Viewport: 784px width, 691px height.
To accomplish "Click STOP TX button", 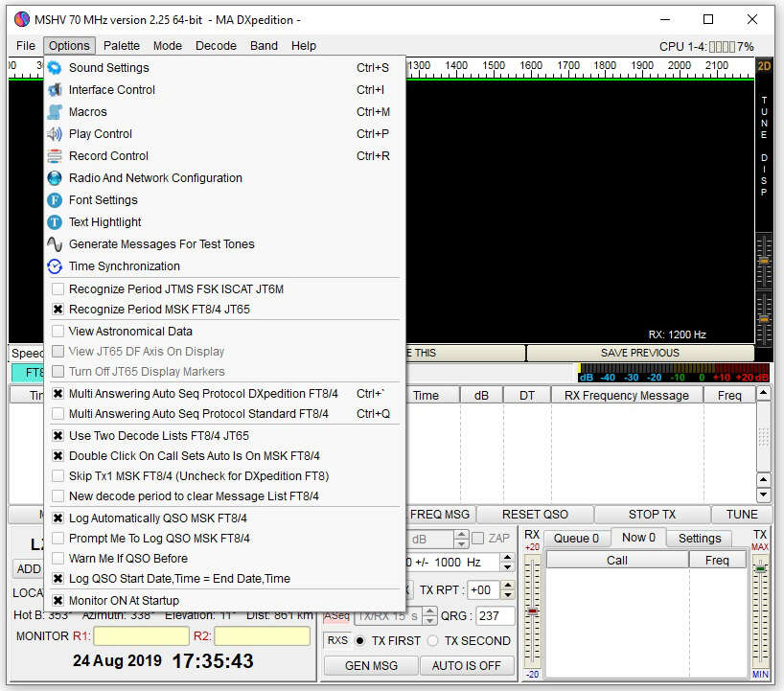I will point(652,515).
